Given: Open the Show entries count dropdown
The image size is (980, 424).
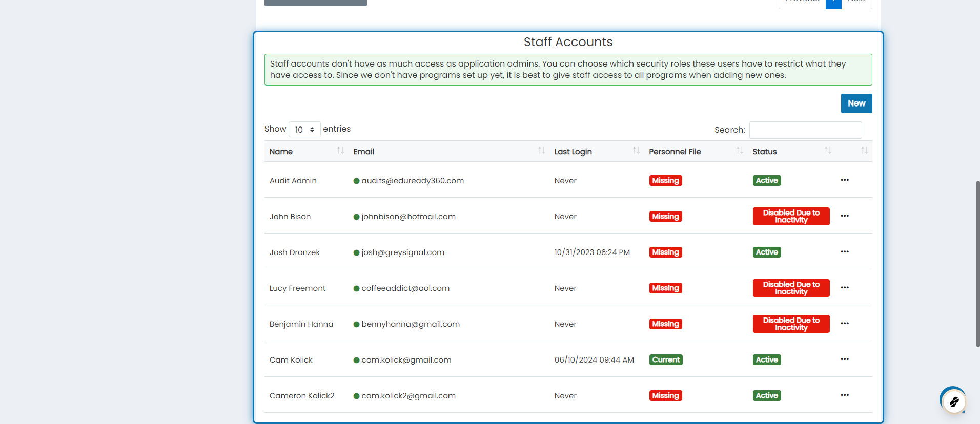Looking at the screenshot, I should (x=304, y=130).
